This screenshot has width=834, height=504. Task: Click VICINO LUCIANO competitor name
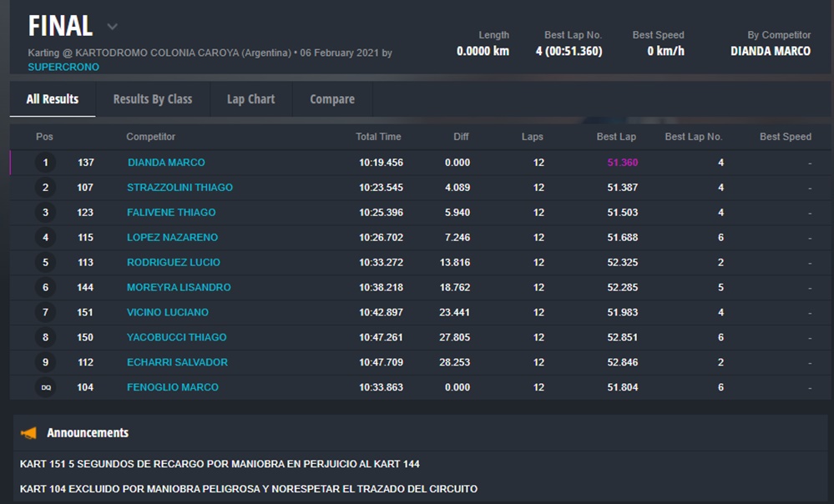(168, 313)
